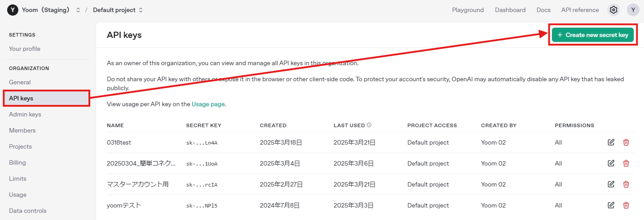Delete the yoomテスト API key
Screen dimensions: 644x220
[x=626, y=205]
